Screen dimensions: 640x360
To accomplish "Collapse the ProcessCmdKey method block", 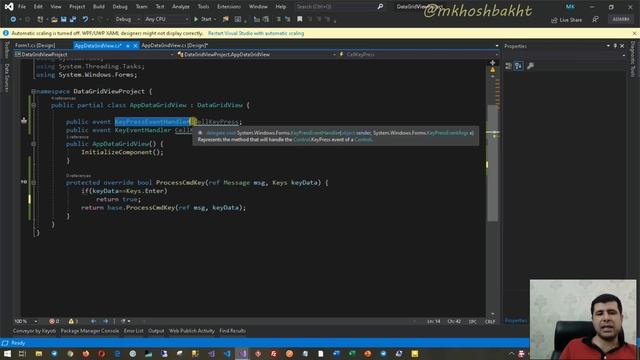I will click(x=33, y=182).
